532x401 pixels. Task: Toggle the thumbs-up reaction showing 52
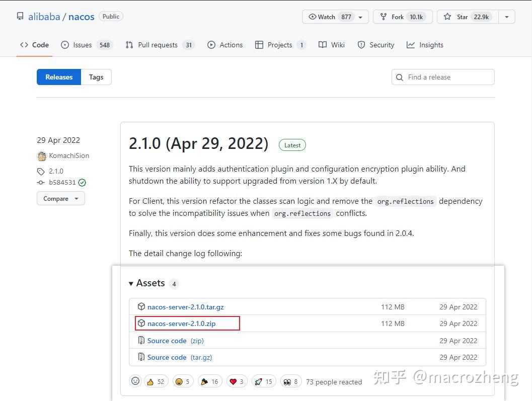click(156, 381)
